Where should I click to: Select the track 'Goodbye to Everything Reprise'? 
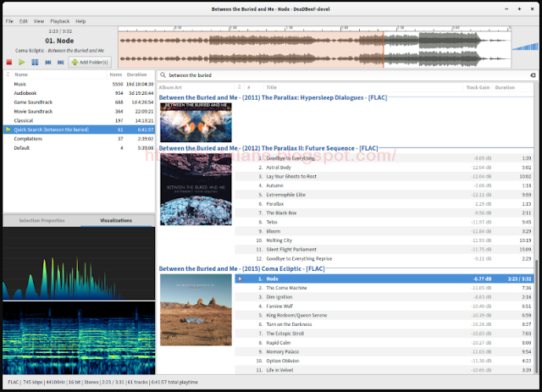pos(384,258)
